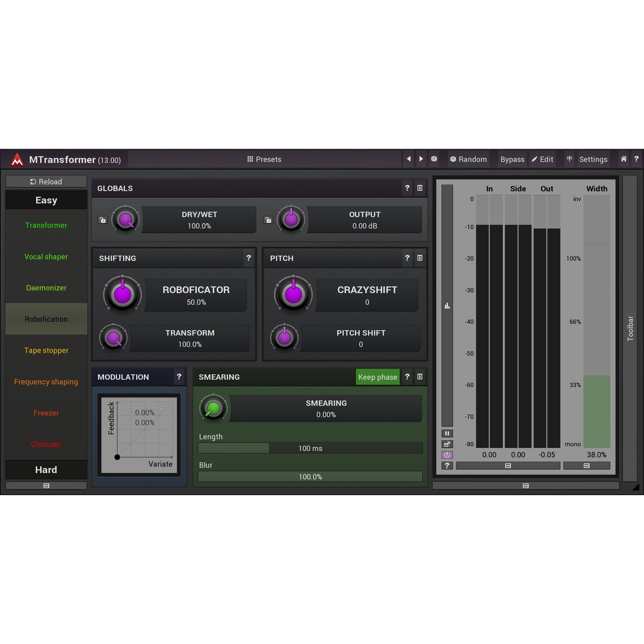Toggle the Keep phase option in Smearing

tap(377, 377)
